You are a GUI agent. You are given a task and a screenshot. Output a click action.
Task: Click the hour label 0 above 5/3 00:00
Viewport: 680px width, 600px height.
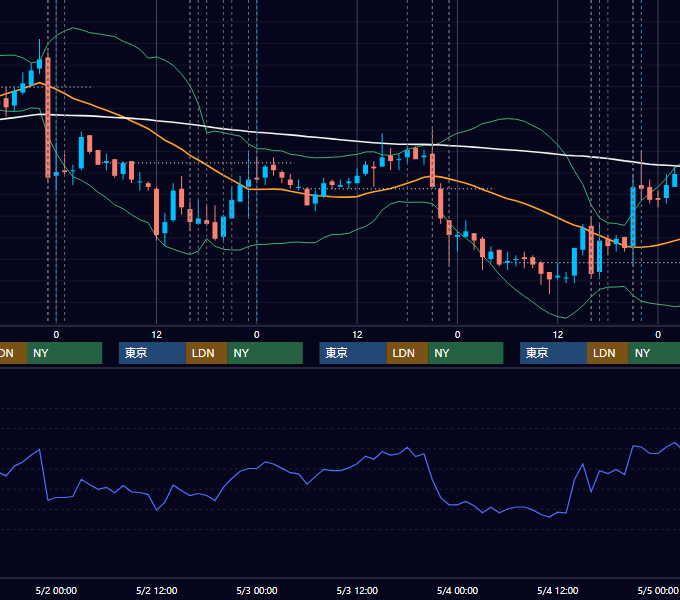[257, 335]
